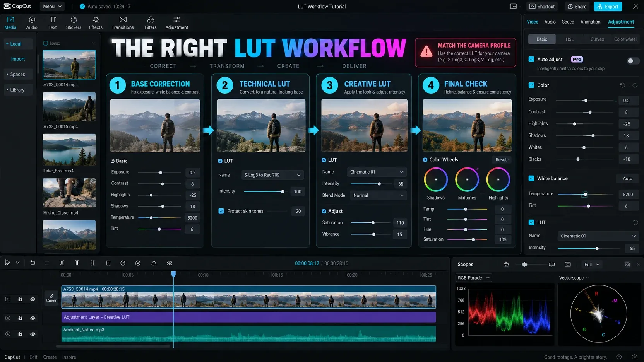
Task: Lock the Ambient_Nature.mp3 audio track
Action: click(20, 334)
